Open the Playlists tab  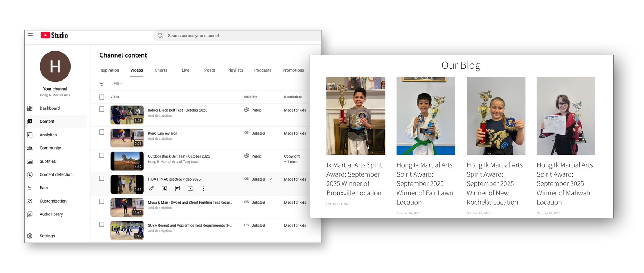[x=235, y=70]
